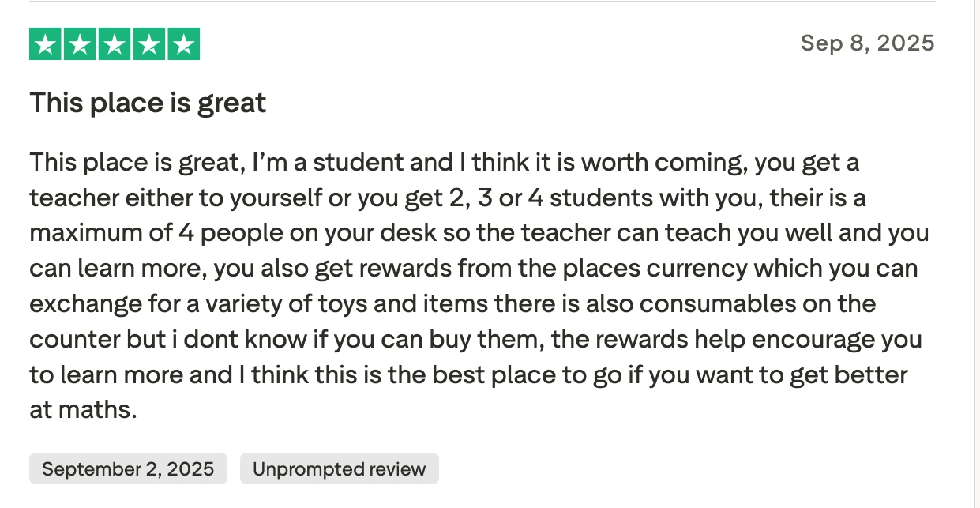Click the September 2, 2025 experience date tag

[x=127, y=468]
